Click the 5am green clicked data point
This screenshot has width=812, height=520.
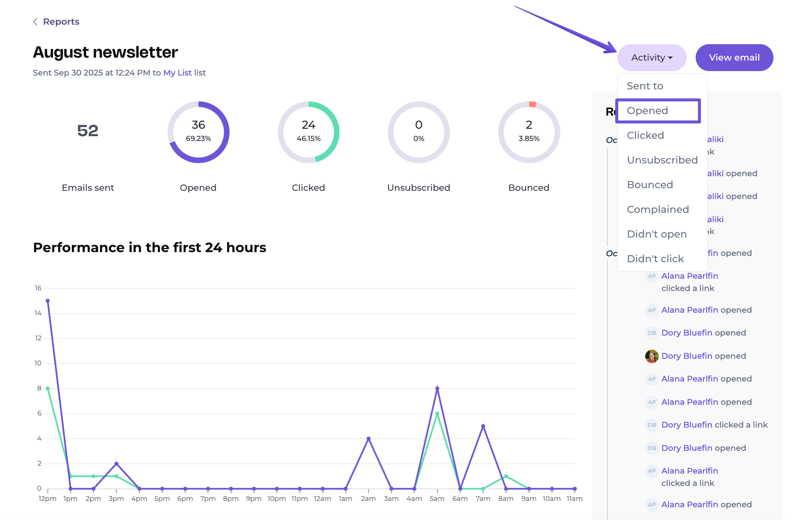pyautogui.click(x=437, y=413)
